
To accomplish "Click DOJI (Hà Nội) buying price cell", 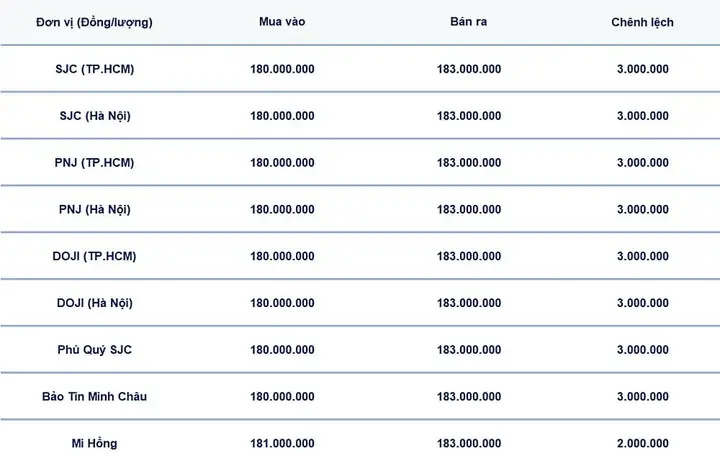I will 282,303.
